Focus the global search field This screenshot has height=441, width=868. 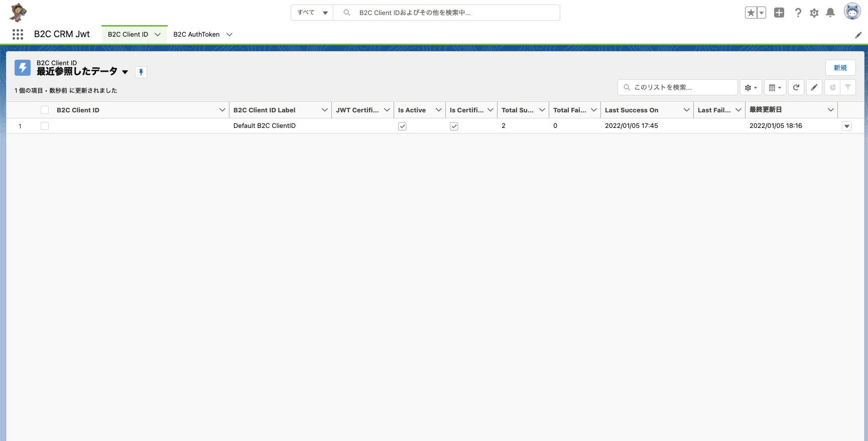click(447, 13)
